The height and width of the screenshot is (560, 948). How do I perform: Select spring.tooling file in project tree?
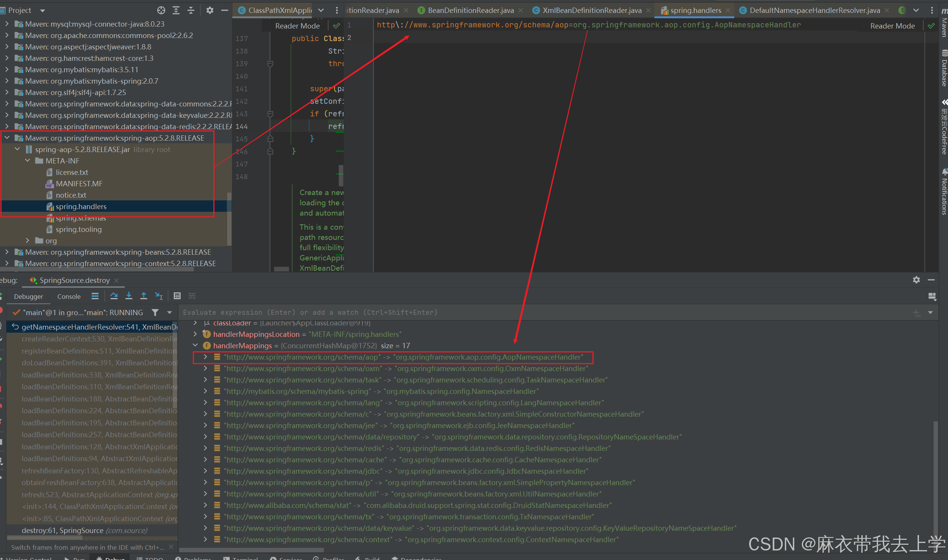point(79,229)
